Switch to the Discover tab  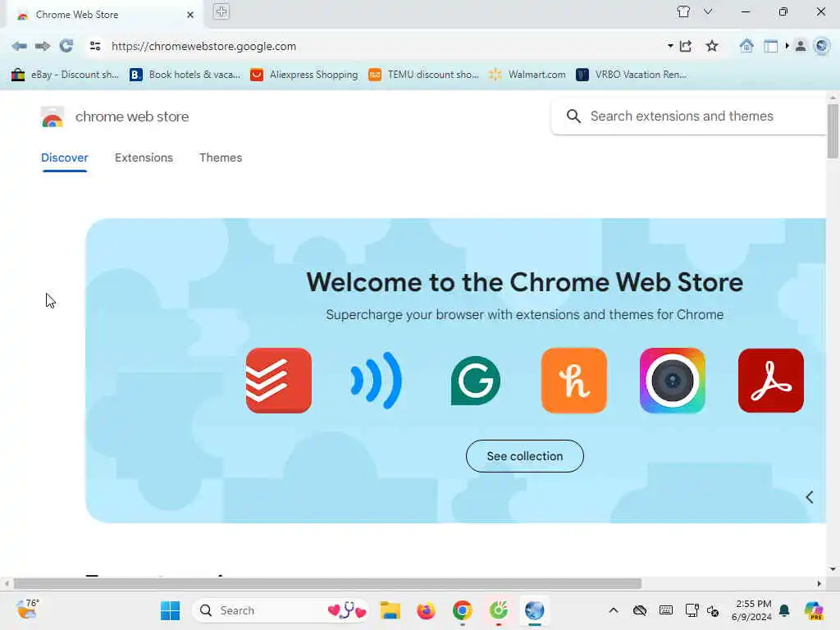pos(64,157)
